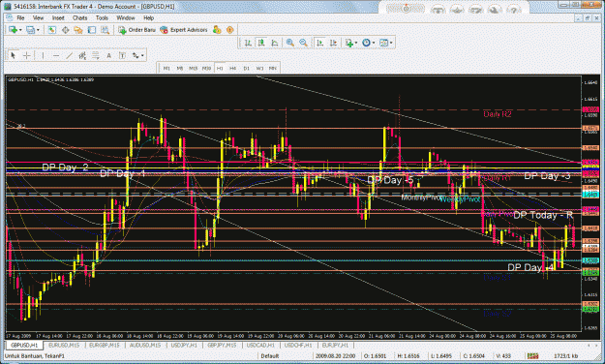Toggle chart auto scroll icon

pyautogui.click(x=319, y=43)
